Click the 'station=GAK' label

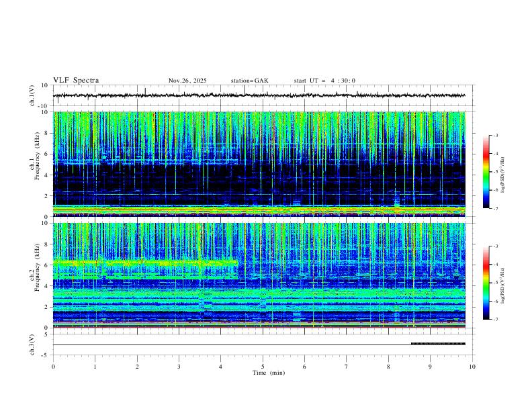coord(249,81)
